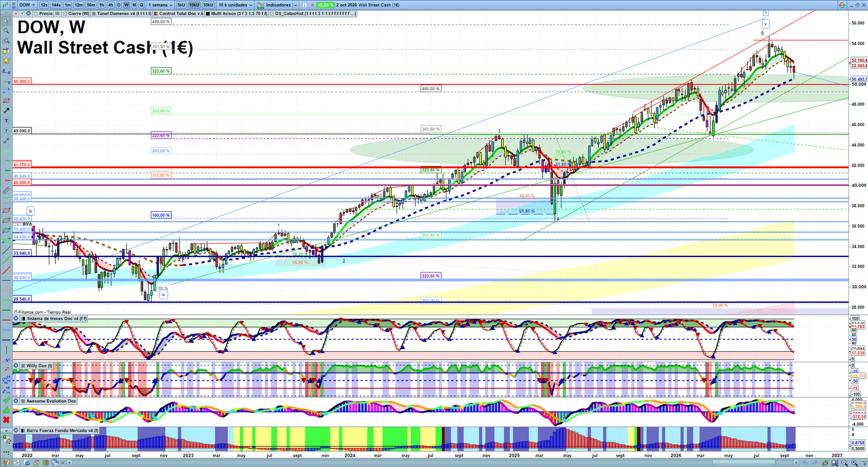Select the magnifier zoom tool
868x467 pixels.
click(7, 31)
